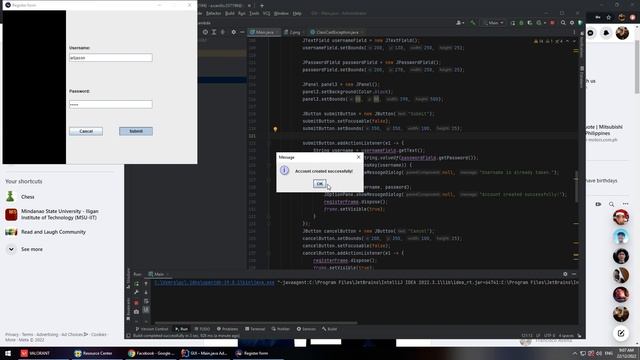Open Search Everywhere magnifier in IntelliJ
This screenshot has height=360, width=640.
563,23
